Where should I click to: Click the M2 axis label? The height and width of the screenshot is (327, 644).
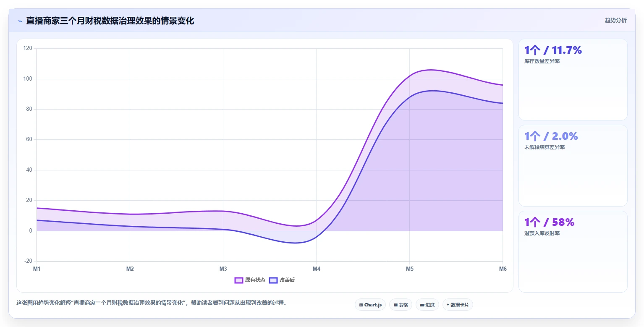(130, 269)
